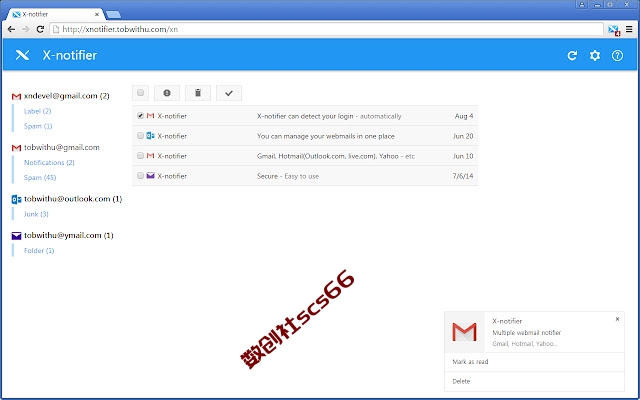Open the Chrome hamburger menu

pos(629,29)
